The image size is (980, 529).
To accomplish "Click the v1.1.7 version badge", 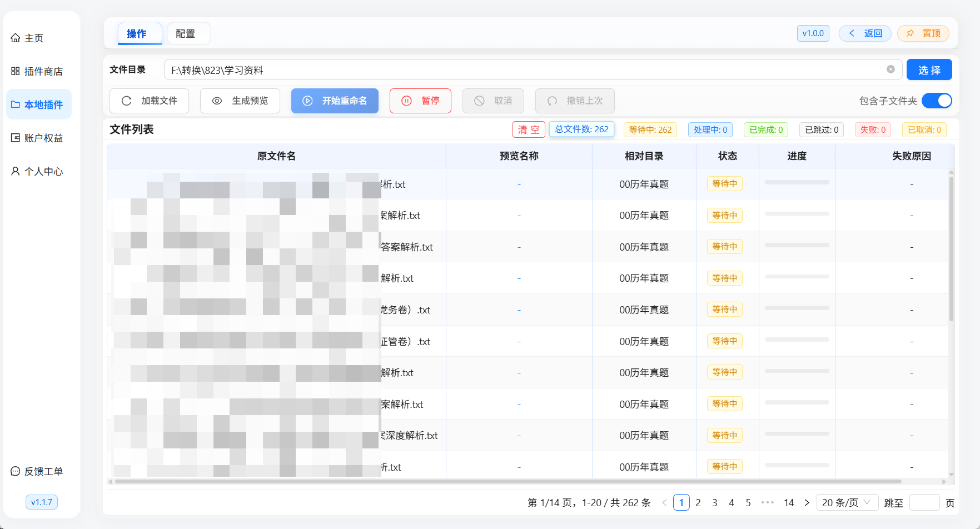I will (42, 502).
